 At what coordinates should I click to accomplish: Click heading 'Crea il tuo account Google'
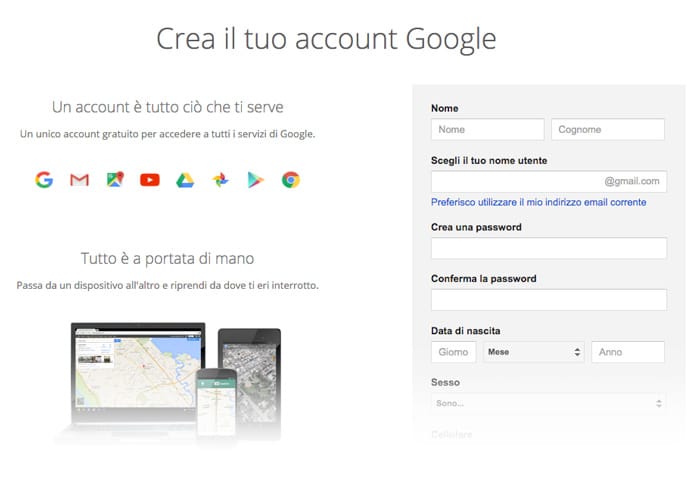326,39
